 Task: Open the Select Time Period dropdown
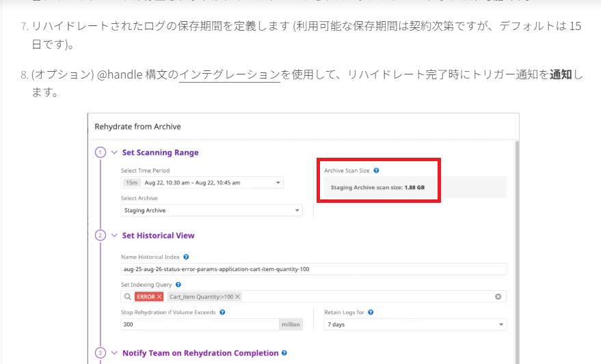coord(202,182)
